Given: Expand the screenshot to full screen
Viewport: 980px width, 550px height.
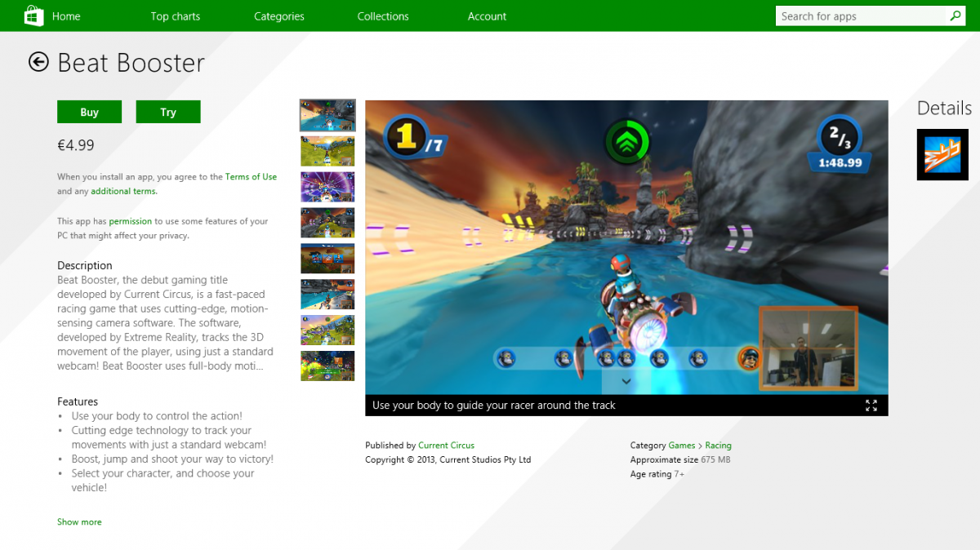Looking at the screenshot, I should pos(871,406).
